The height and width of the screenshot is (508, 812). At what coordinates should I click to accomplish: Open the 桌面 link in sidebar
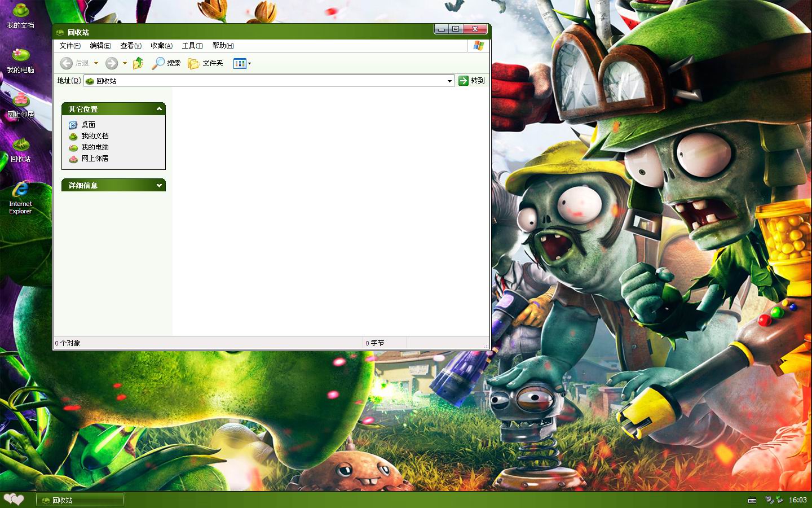[89, 125]
